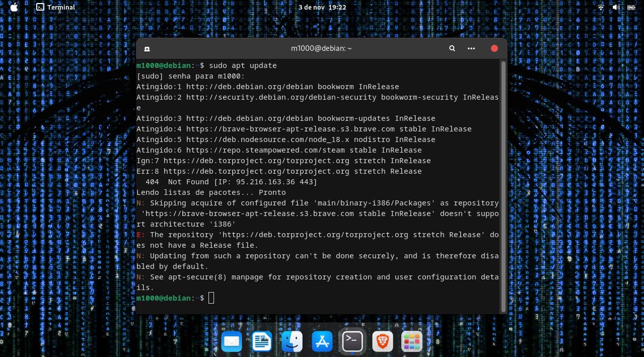Open the Finder file manager in dock

(x=292, y=342)
